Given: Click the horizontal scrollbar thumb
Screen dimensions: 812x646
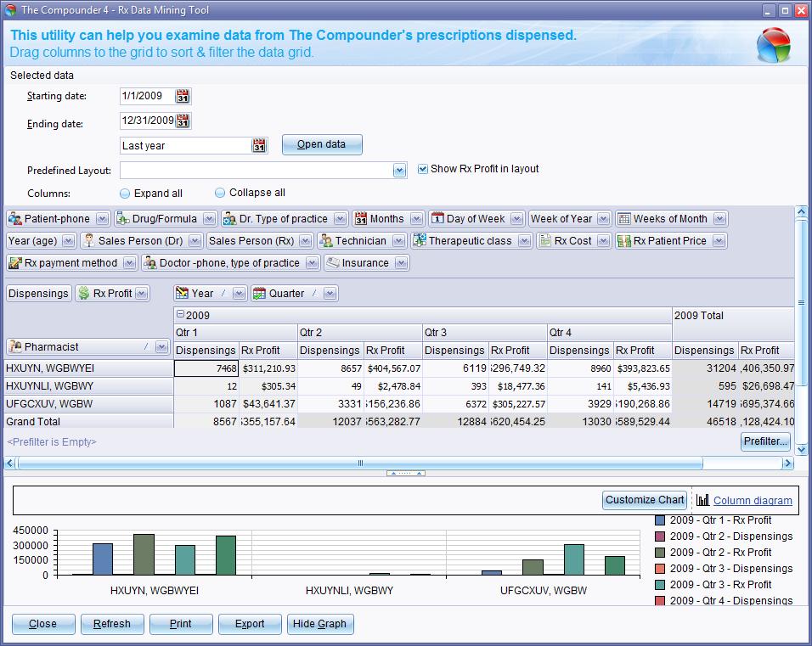Looking at the screenshot, I should click(360, 463).
